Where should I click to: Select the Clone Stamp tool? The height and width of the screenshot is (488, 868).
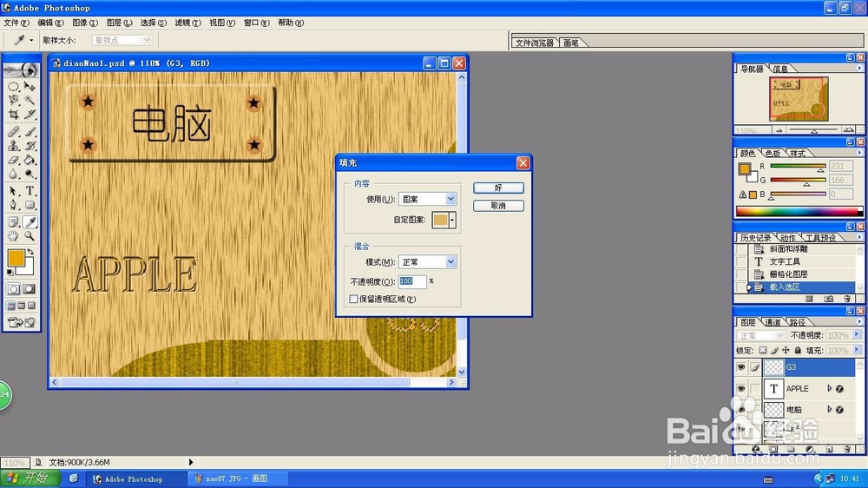(x=13, y=146)
